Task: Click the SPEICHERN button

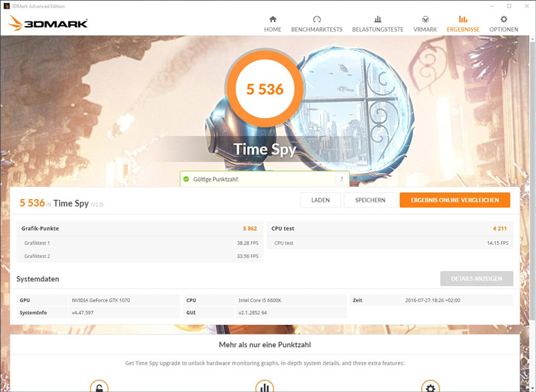Action: point(371,200)
